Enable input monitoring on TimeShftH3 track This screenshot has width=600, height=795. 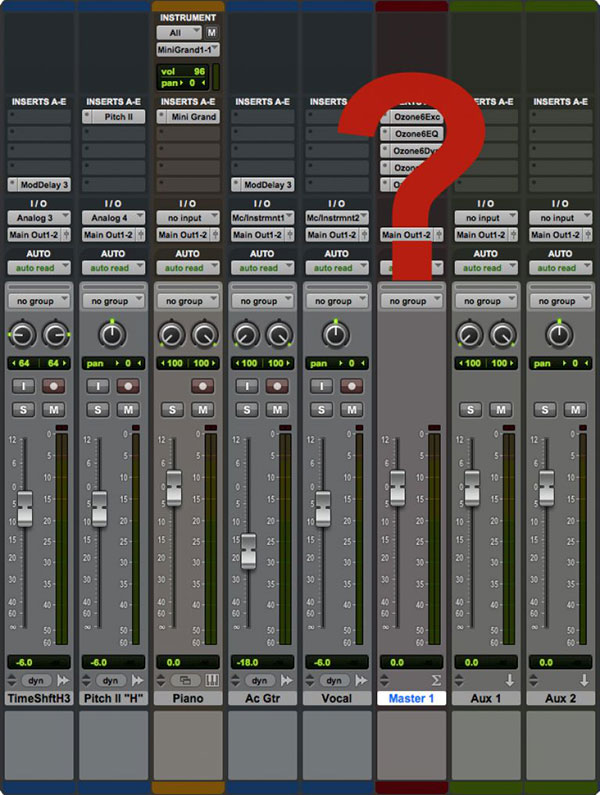[x=23, y=385]
